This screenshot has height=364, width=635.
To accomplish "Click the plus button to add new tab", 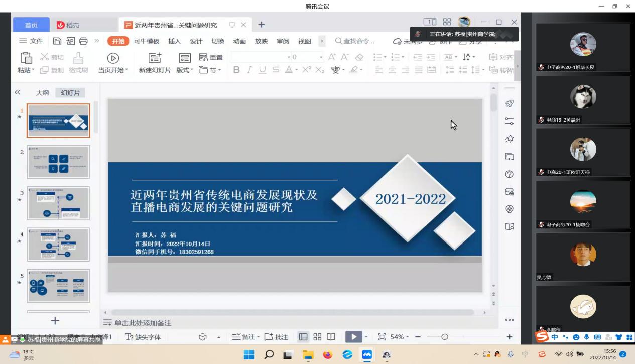I will click(261, 25).
